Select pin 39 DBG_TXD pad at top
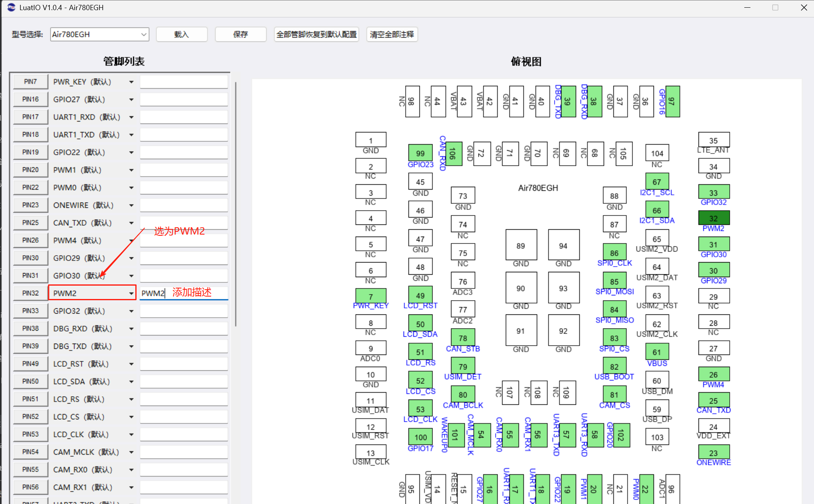814x504 pixels. (568, 101)
